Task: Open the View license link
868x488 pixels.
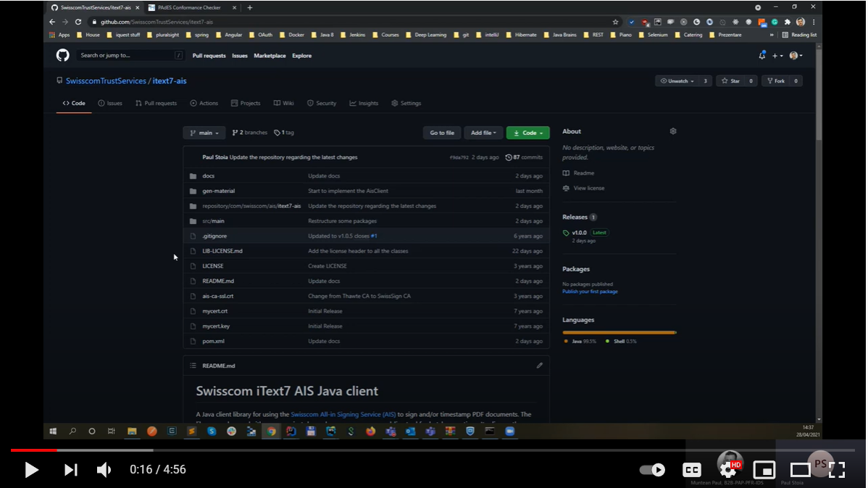Action: pyautogui.click(x=589, y=189)
